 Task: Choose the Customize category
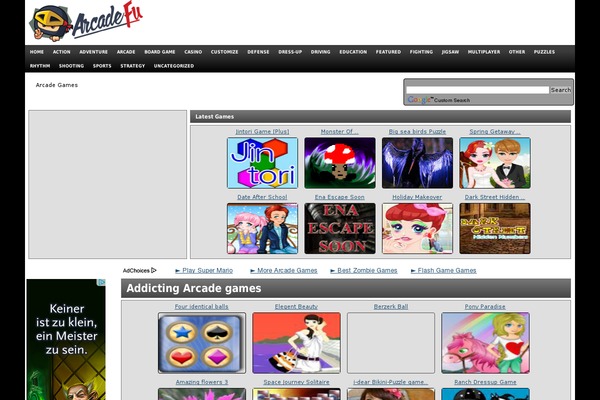[x=225, y=52]
